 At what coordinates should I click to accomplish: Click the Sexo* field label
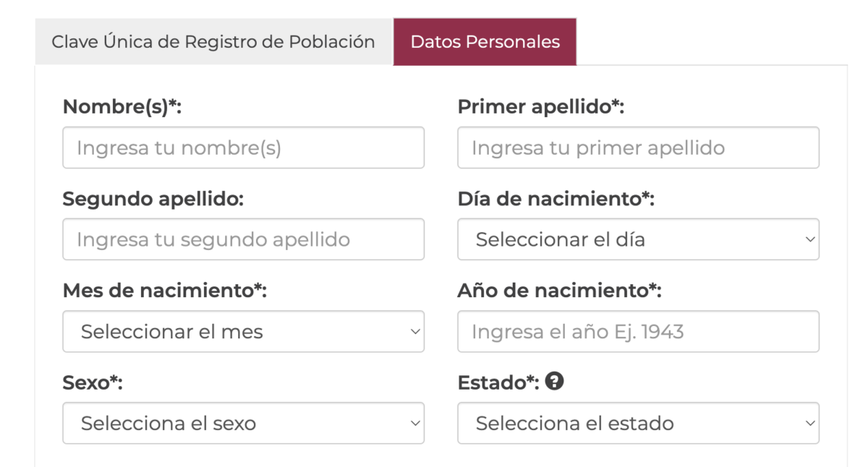(x=93, y=382)
